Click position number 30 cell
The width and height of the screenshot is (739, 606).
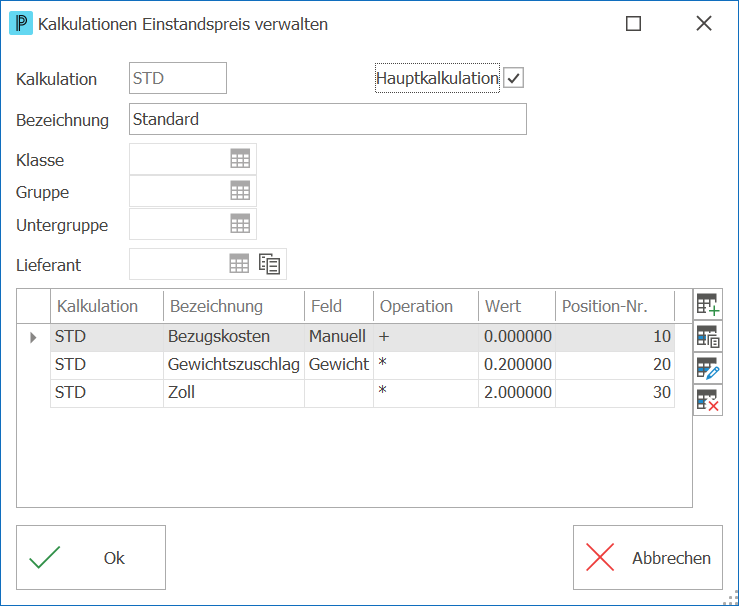615,393
